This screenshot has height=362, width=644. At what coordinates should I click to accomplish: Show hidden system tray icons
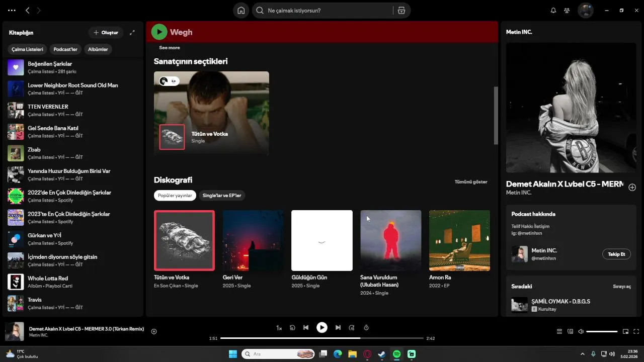(x=583, y=354)
